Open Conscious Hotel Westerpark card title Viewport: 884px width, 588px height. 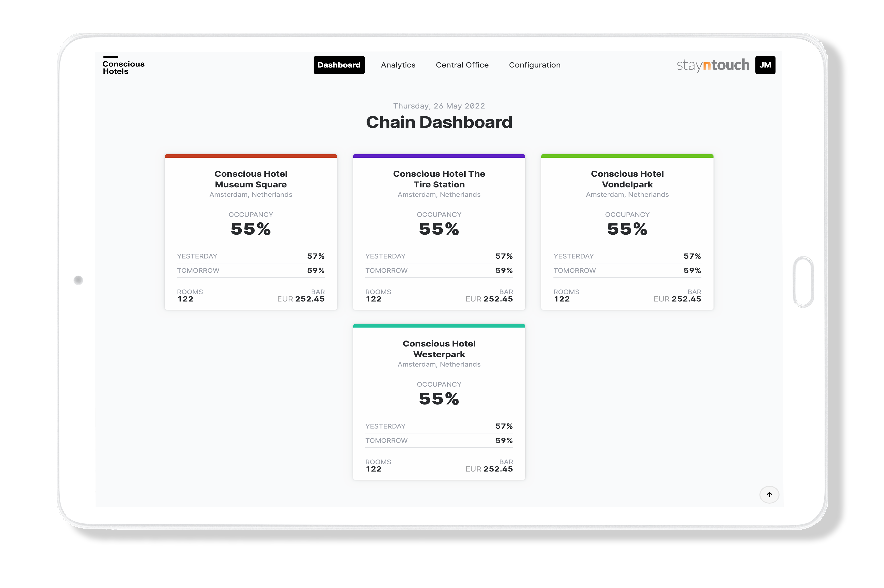pos(439,349)
